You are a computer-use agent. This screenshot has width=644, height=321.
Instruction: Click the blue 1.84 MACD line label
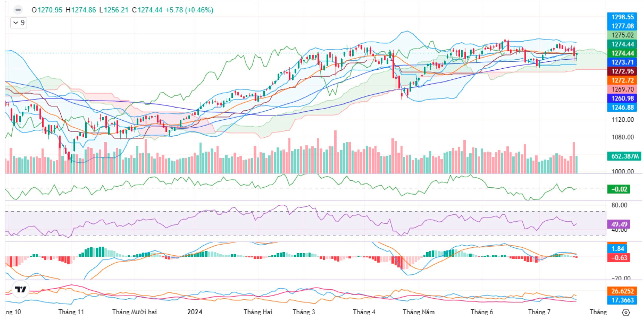[617, 249]
